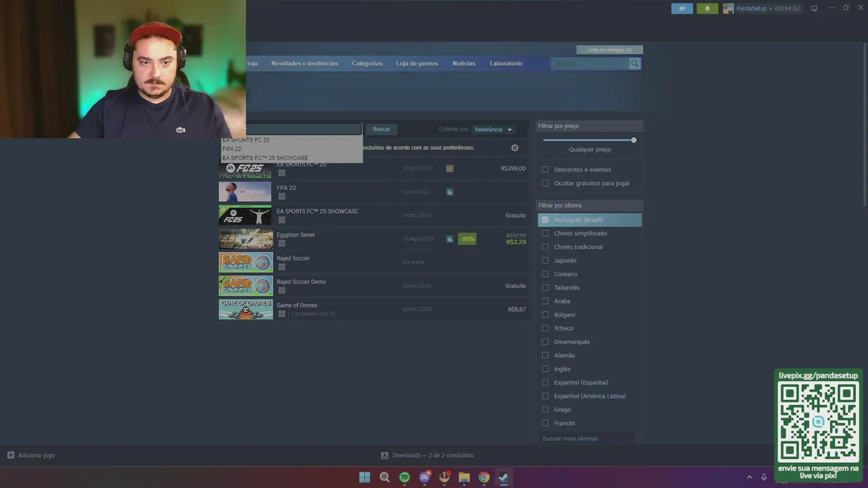
Task: Open Discord from the taskbar
Action: 425,477
